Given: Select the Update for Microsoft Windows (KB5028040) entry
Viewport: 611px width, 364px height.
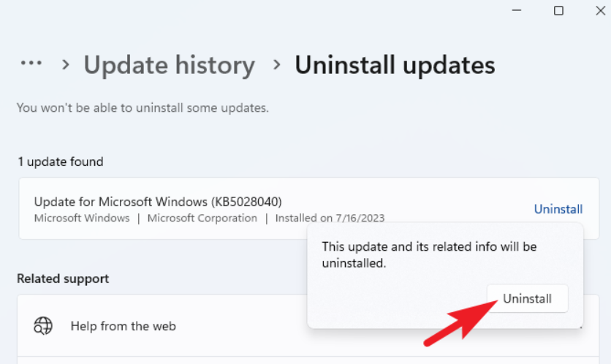Looking at the screenshot, I should click(x=158, y=201).
